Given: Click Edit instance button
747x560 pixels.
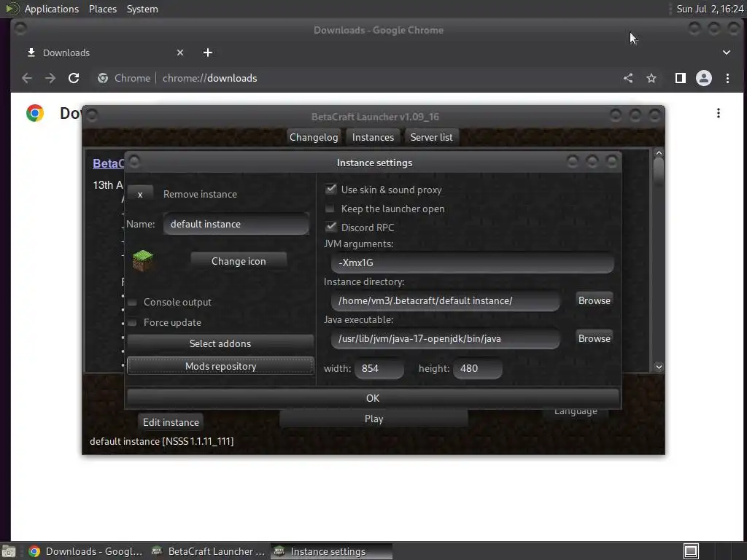Looking at the screenshot, I should point(171,422).
